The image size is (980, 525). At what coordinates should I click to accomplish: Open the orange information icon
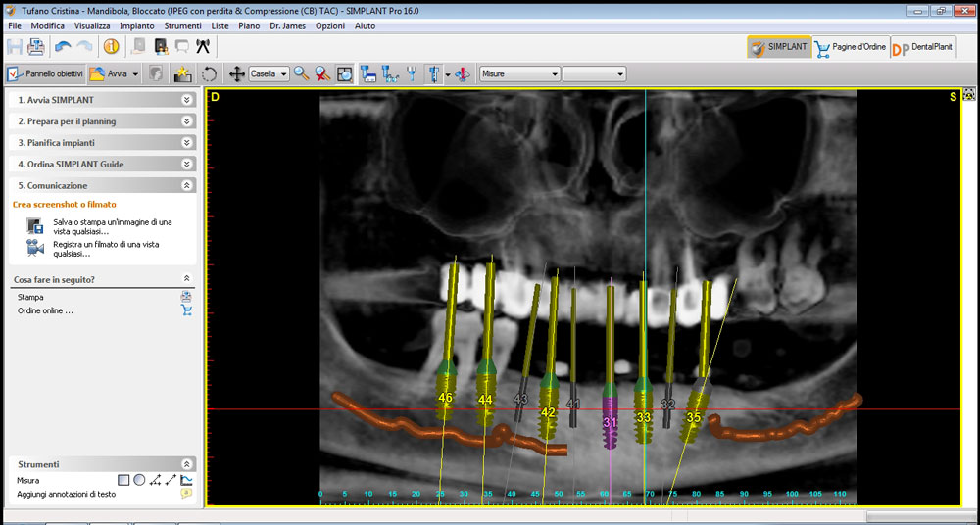tap(111, 46)
